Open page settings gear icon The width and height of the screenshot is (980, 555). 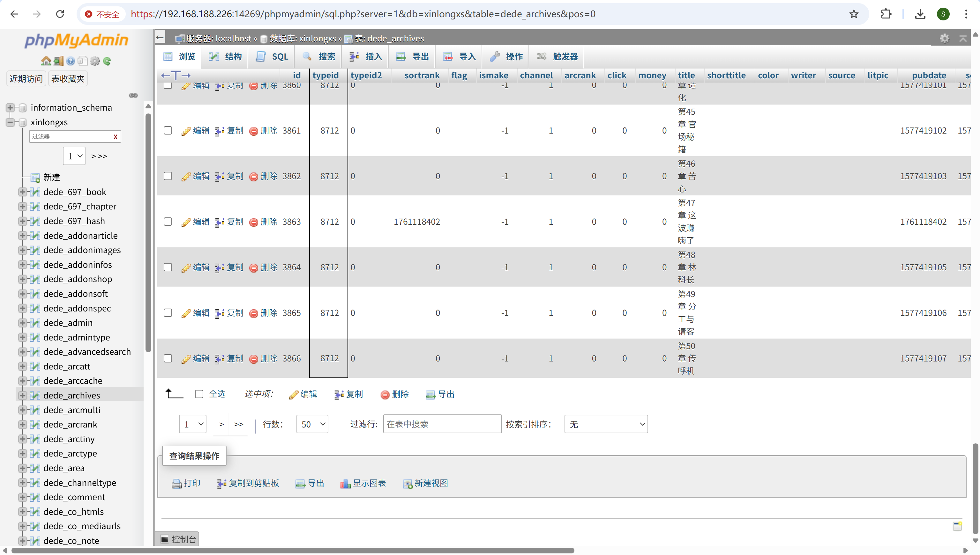pyautogui.click(x=944, y=38)
